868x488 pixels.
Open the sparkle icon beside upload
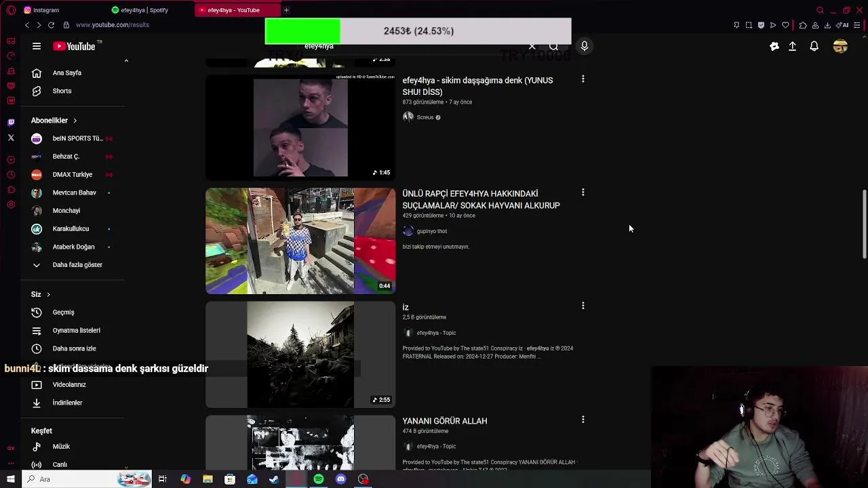tap(774, 46)
